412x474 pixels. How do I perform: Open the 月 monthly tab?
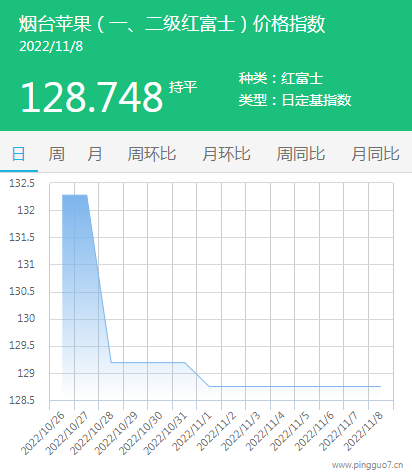coord(95,154)
